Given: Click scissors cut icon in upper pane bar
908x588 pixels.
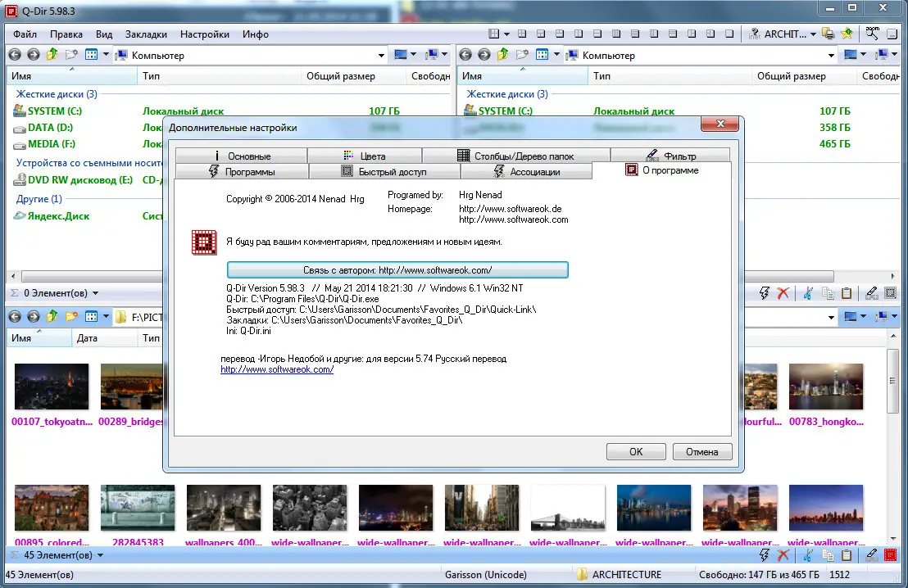Looking at the screenshot, I should pyautogui.click(x=808, y=293).
